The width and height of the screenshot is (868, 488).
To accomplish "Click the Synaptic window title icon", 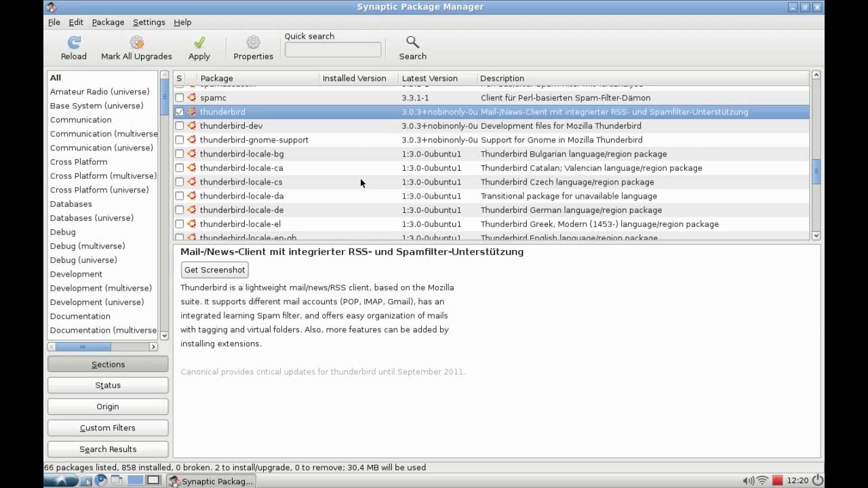I will click(52, 7).
